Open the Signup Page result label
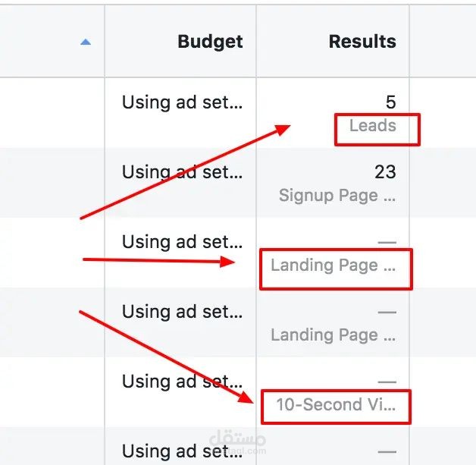Screen dimensions: 476x465 click(337, 195)
